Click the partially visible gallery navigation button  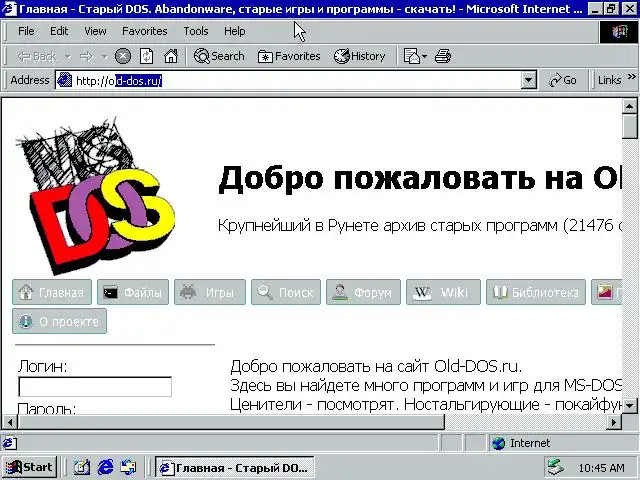click(x=607, y=292)
